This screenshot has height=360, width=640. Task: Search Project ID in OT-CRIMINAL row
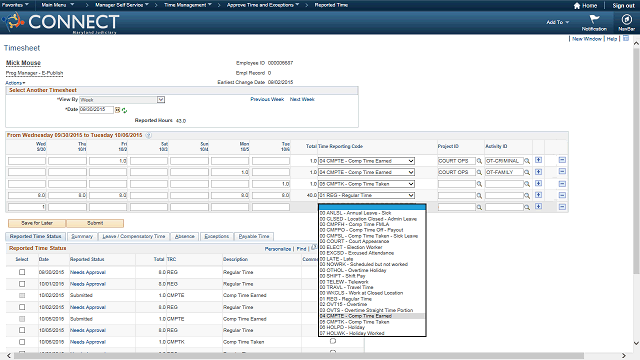(x=480, y=161)
